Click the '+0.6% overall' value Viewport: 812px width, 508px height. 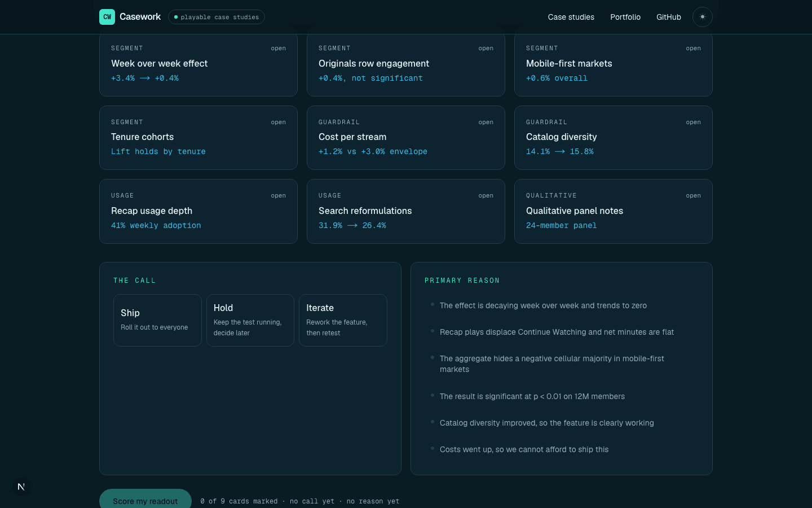pos(557,78)
